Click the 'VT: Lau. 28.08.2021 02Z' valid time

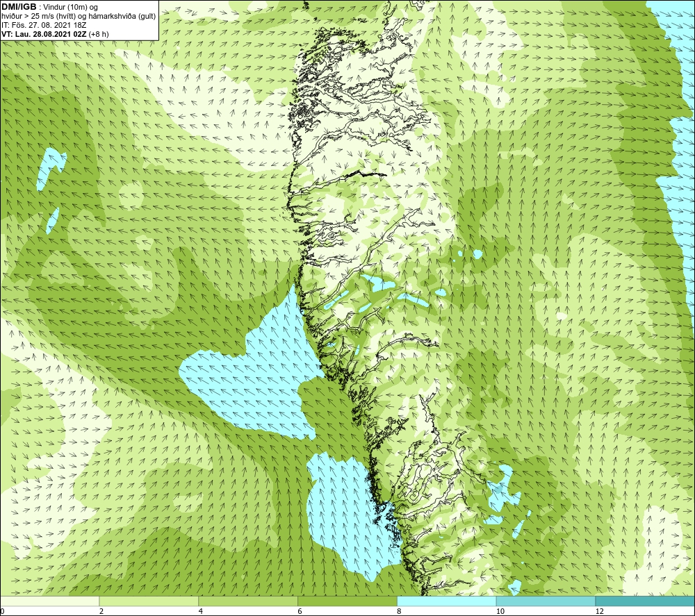[44, 34]
